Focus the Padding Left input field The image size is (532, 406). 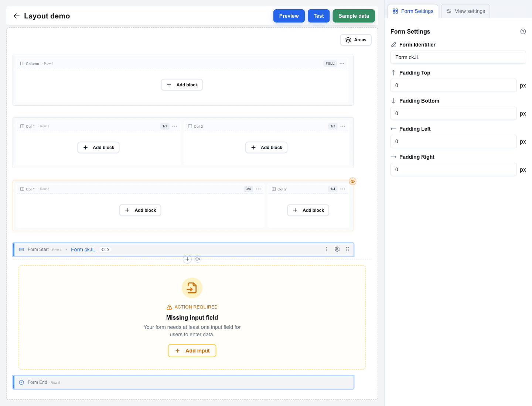click(x=453, y=141)
